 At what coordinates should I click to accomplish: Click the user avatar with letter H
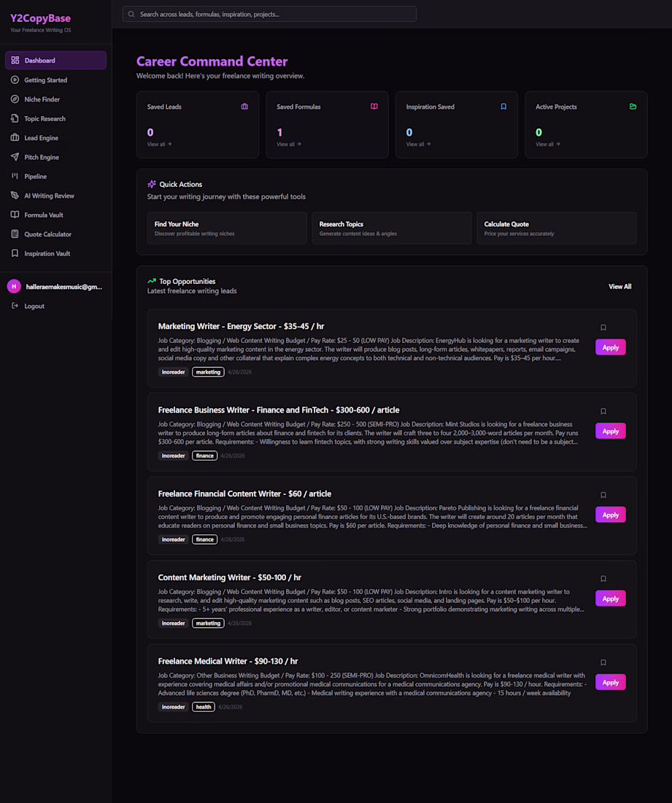click(14, 287)
